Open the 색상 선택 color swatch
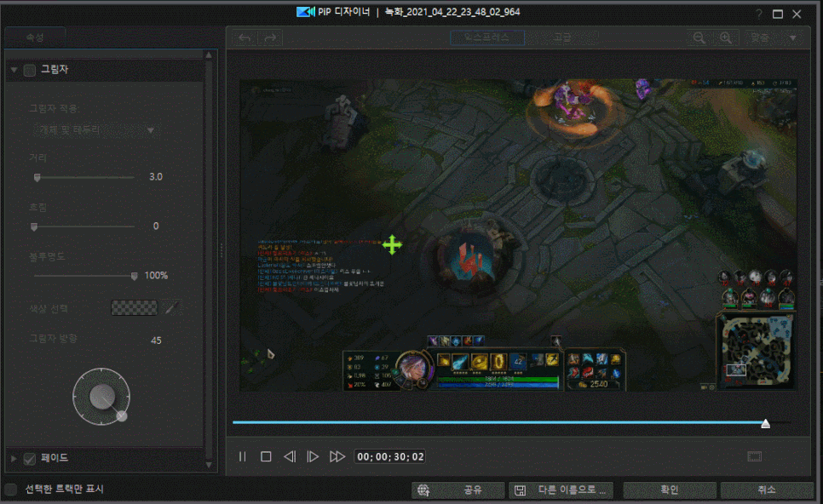823x504 pixels. point(134,308)
